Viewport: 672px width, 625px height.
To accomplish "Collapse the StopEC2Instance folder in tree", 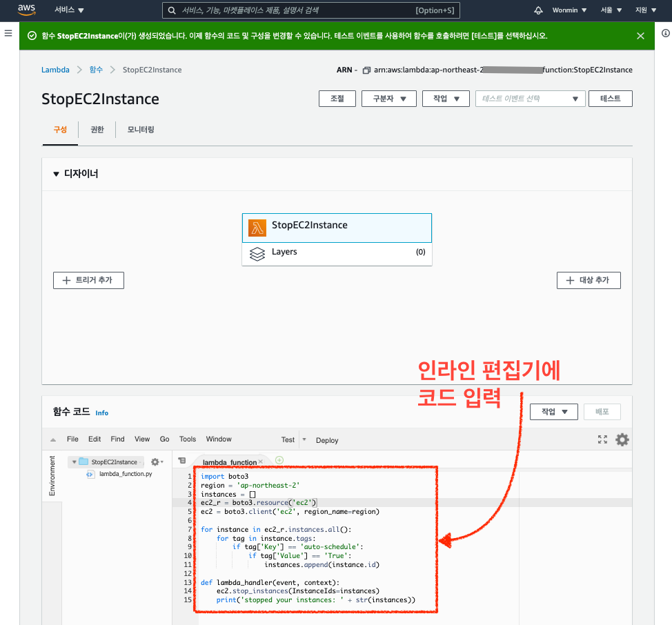I will click(x=74, y=462).
